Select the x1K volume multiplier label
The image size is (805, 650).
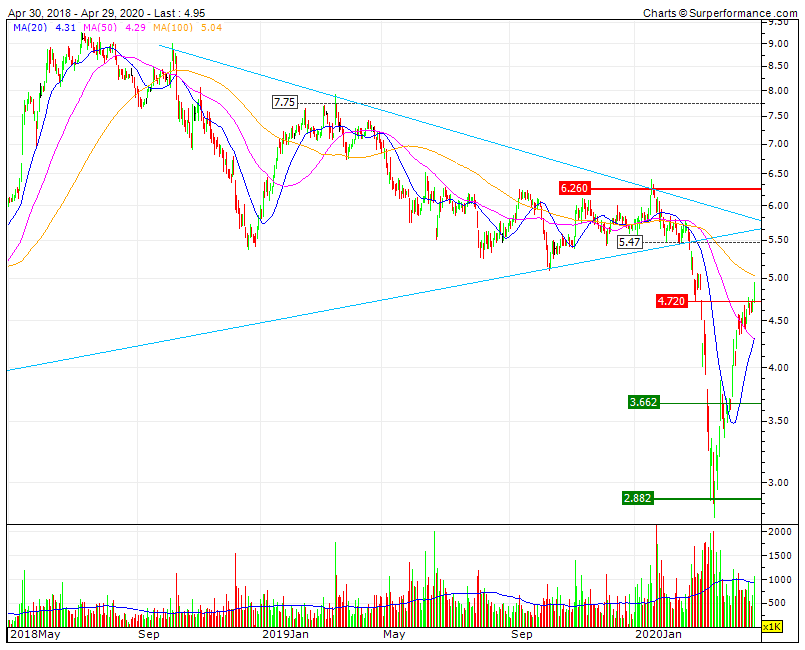[x=772, y=626]
